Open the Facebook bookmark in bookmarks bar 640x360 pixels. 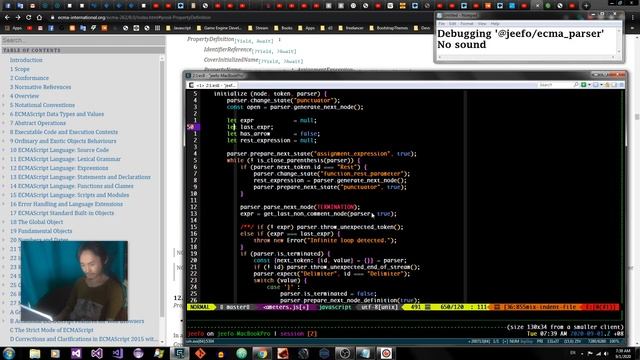[51, 28]
